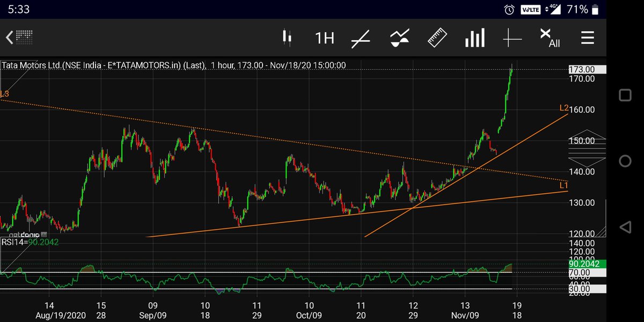Open the trendline drawing tool
Image resolution: width=644 pixels, height=322 pixels.
(x=360, y=38)
